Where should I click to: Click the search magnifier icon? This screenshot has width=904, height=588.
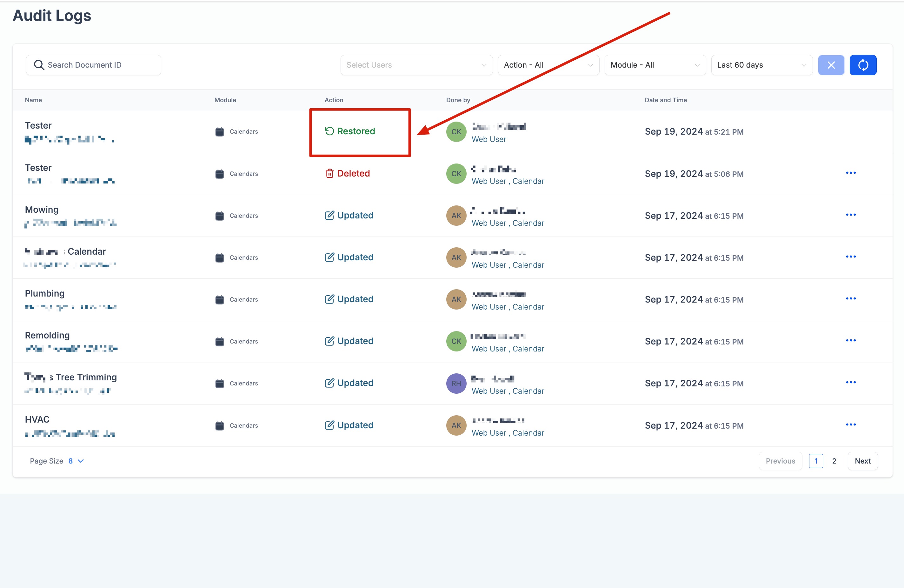pyautogui.click(x=39, y=65)
